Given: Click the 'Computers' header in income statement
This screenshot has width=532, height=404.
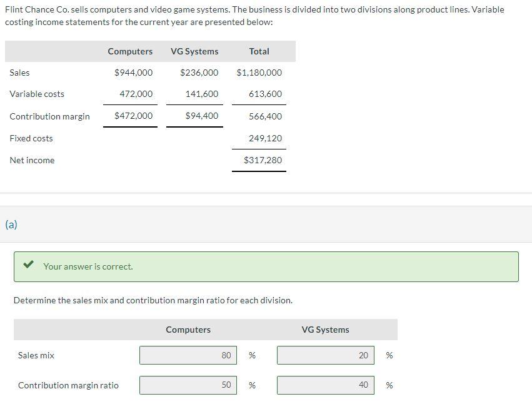Looking at the screenshot, I should 130,52.
